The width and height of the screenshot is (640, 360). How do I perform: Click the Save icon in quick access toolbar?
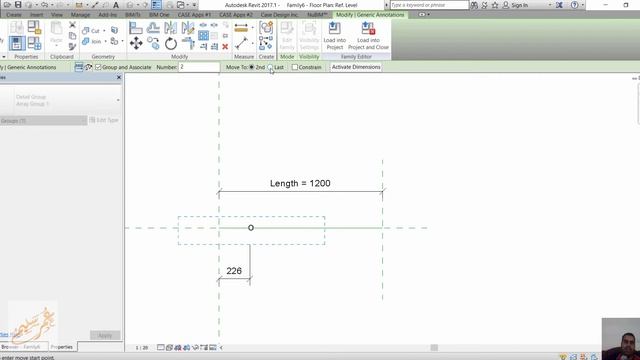(x=18, y=5)
